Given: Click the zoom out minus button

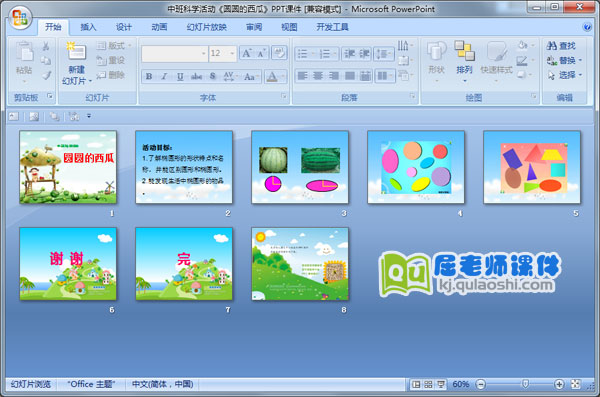Looking at the screenshot, I should (481, 384).
